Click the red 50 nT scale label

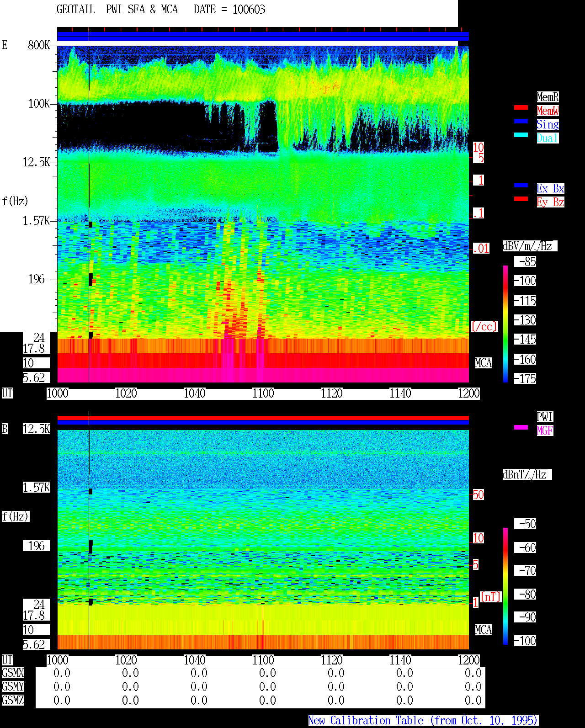[478, 494]
